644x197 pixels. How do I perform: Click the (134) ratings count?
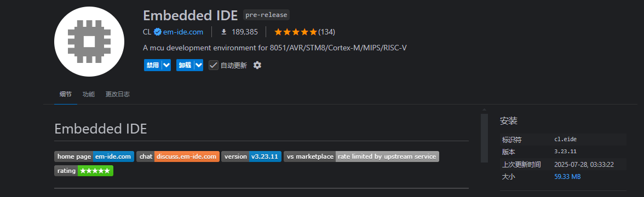coord(327,32)
